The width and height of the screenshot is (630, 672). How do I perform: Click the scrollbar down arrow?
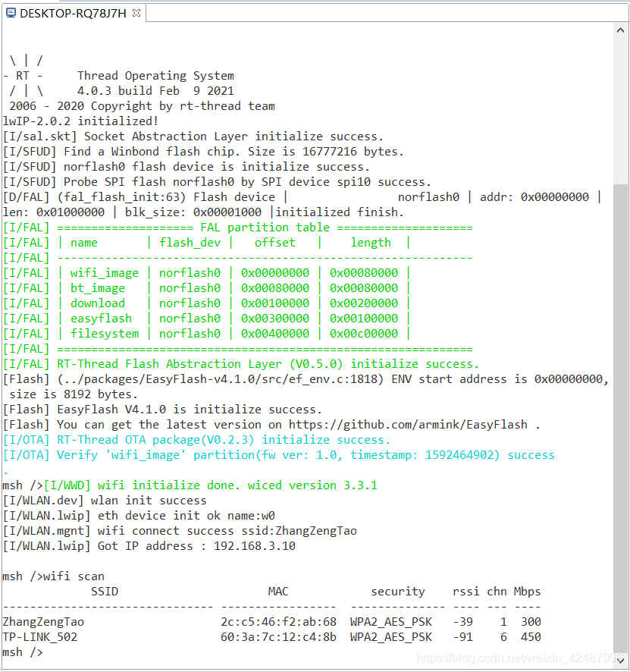tap(620, 661)
